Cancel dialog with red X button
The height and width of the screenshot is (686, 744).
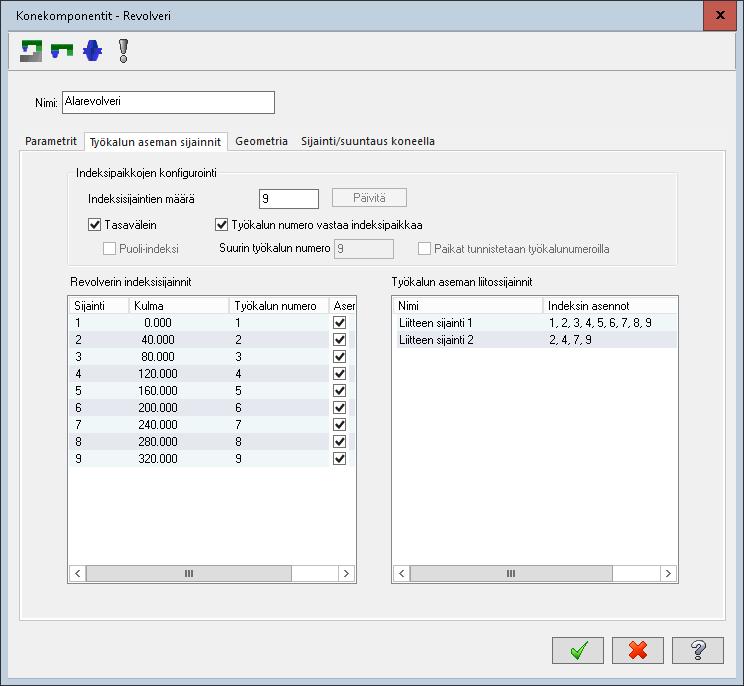(638, 650)
